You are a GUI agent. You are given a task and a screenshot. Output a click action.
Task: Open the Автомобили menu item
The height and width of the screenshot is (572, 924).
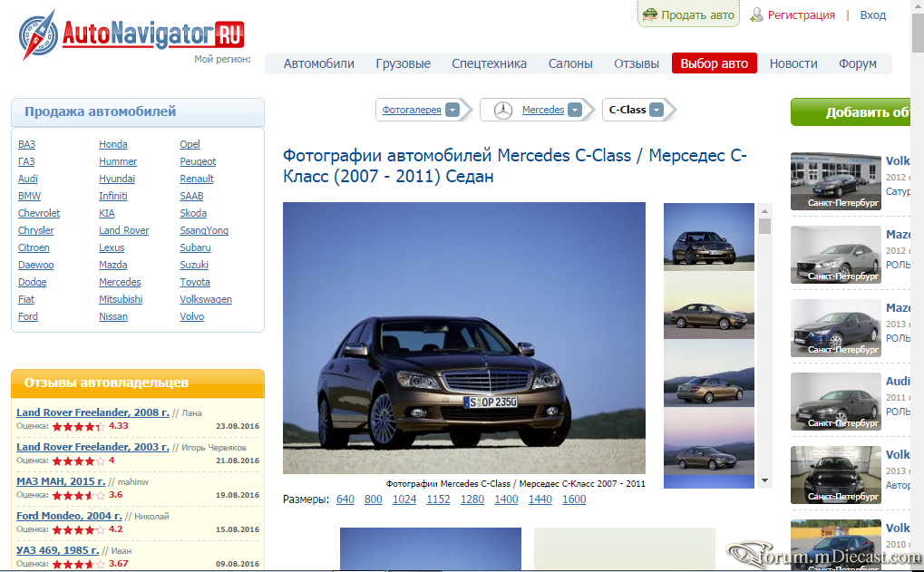[x=319, y=63]
